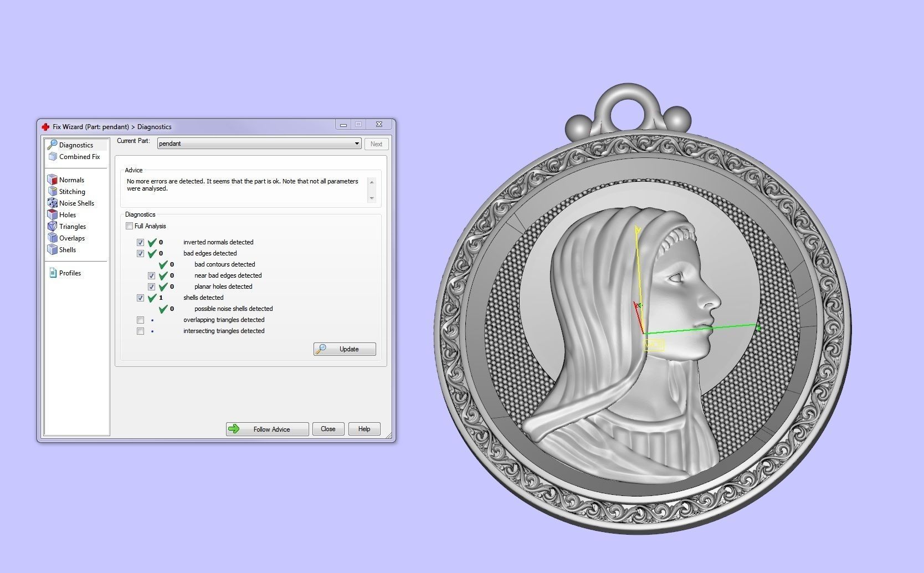
Task: Enable intersecting triangles detected checkbox
Action: tap(140, 331)
